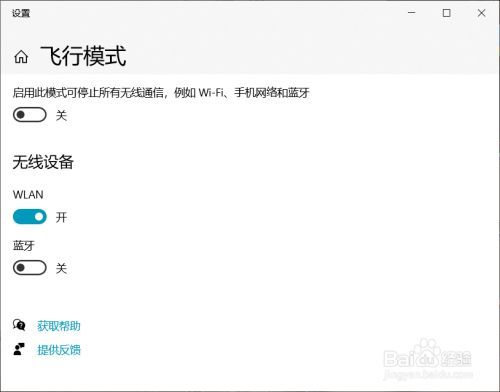Maximize the 设置 window
Image resolution: width=500 pixels, height=392 pixels.
pyautogui.click(x=446, y=13)
